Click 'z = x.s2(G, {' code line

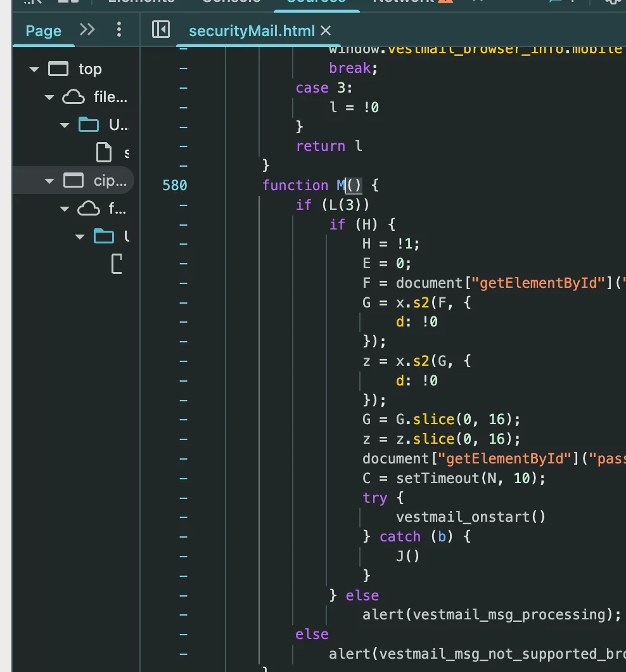416,361
